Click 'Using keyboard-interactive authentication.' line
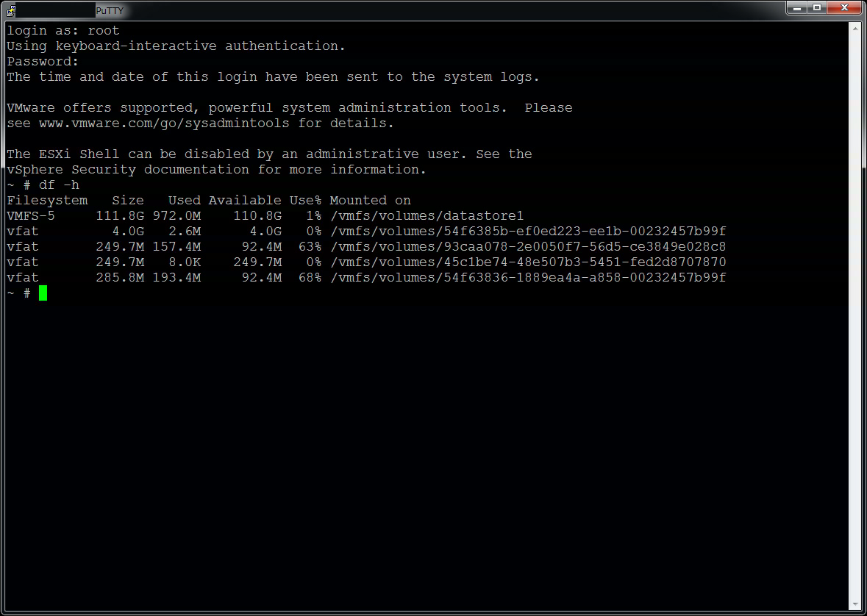867x616 pixels. (176, 46)
